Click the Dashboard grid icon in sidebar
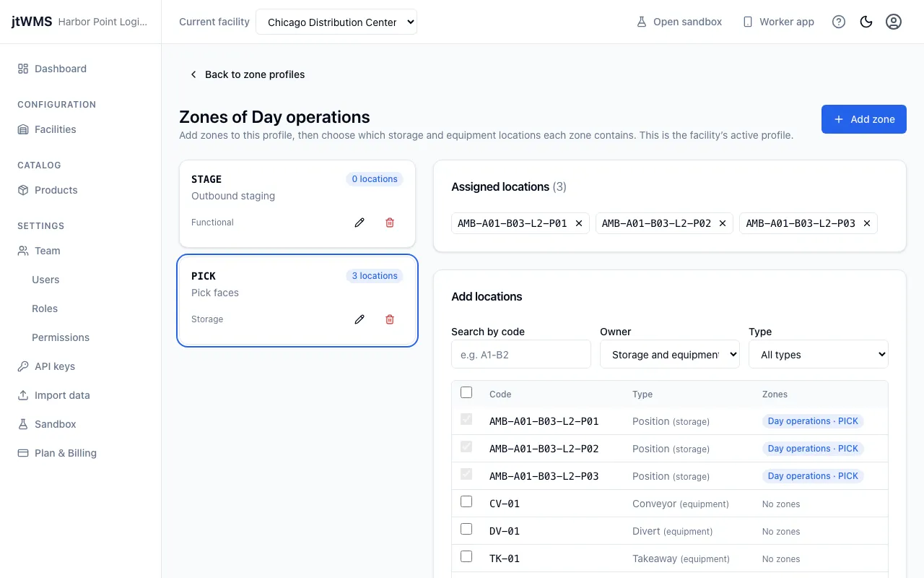Viewport: 924px width, 578px height. tap(23, 69)
